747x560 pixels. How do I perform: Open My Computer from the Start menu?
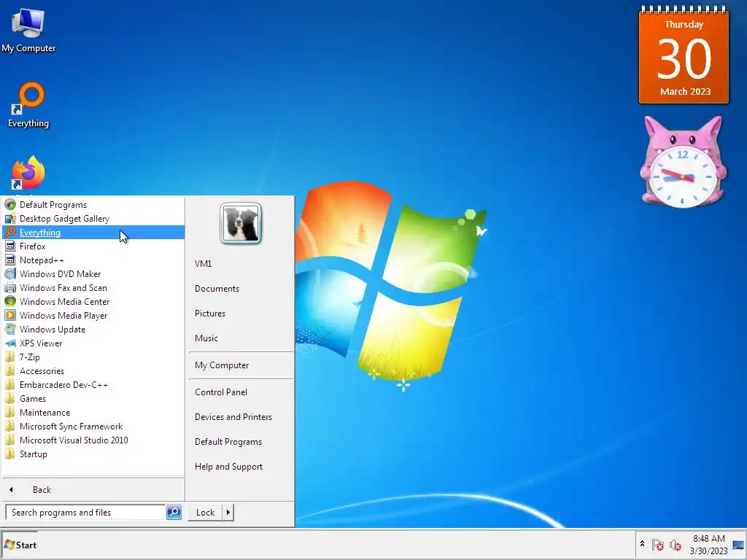coord(222,365)
